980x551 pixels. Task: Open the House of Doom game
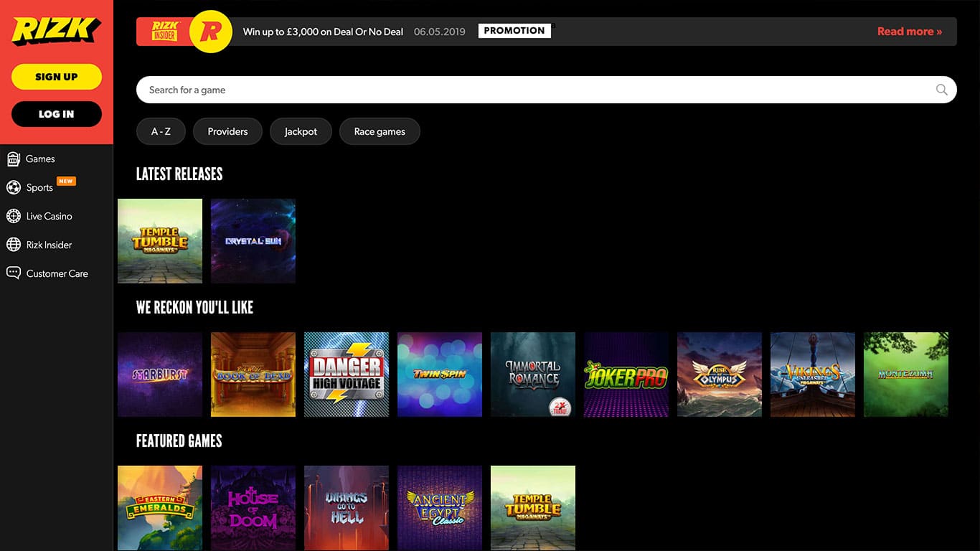click(253, 508)
